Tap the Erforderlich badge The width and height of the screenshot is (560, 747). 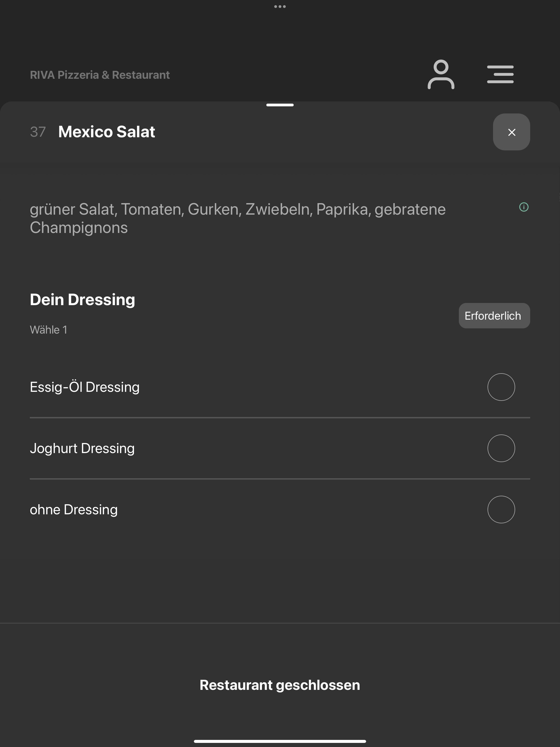click(494, 316)
